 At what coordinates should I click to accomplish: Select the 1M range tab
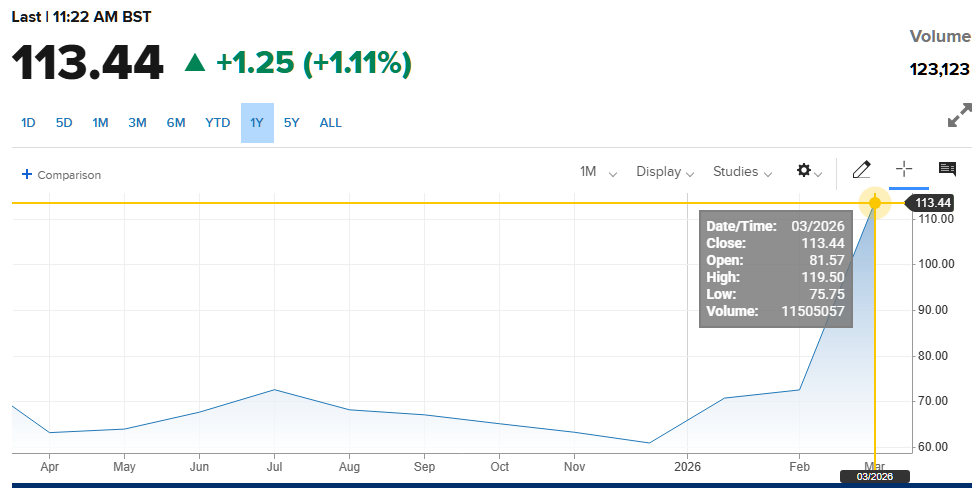click(x=100, y=123)
